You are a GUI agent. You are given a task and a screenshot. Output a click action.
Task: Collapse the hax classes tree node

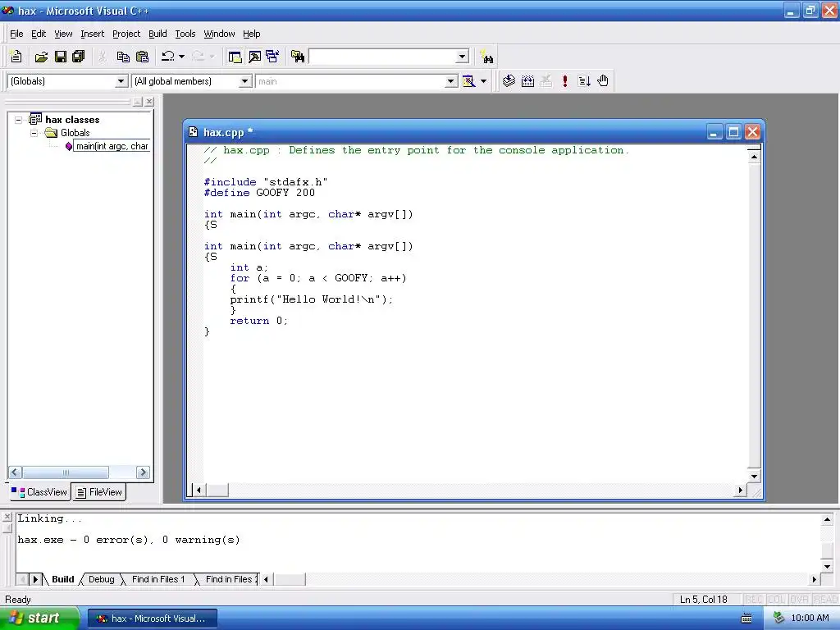pyautogui.click(x=18, y=120)
